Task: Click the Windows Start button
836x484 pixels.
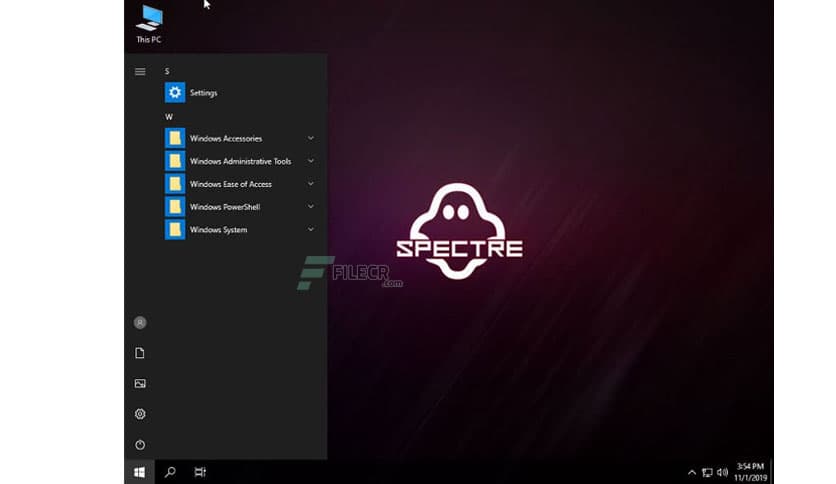Action: 140,472
